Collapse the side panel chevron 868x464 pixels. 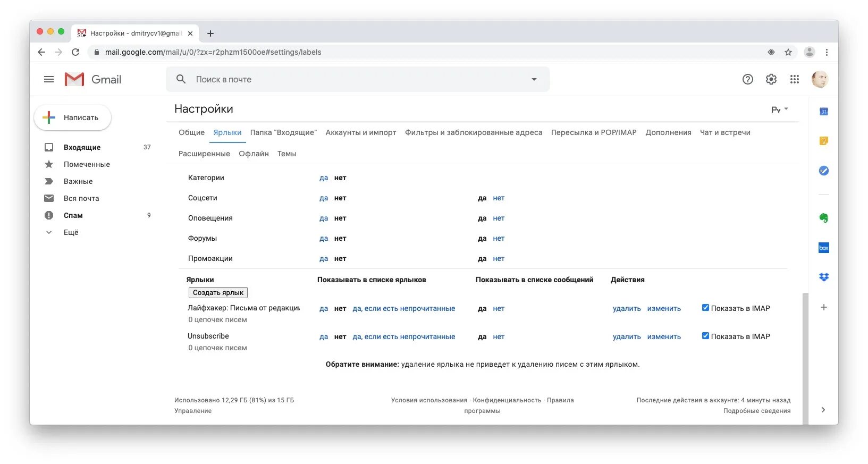(823, 410)
